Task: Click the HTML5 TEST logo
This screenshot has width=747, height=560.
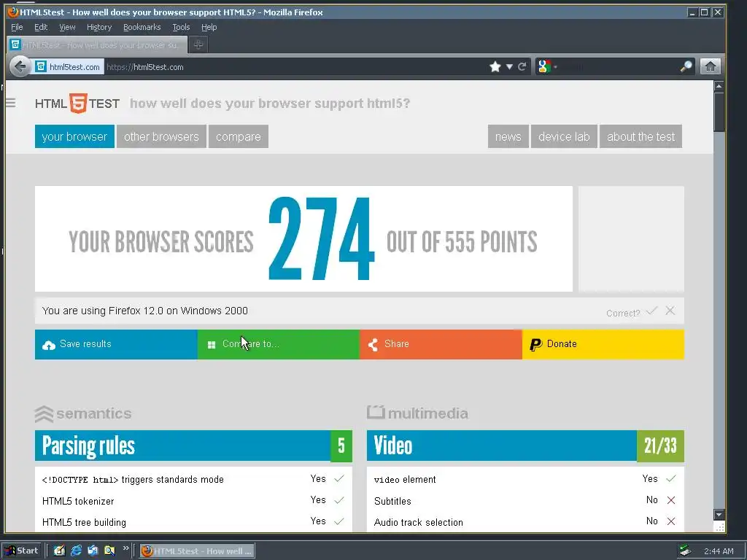Action: click(x=77, y=104)
